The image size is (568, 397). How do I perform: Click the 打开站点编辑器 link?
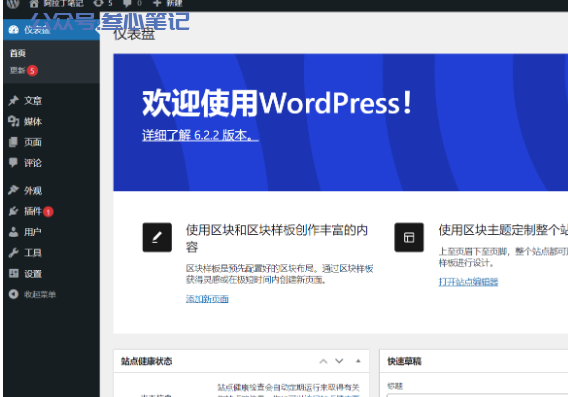[x=468, y=282]
